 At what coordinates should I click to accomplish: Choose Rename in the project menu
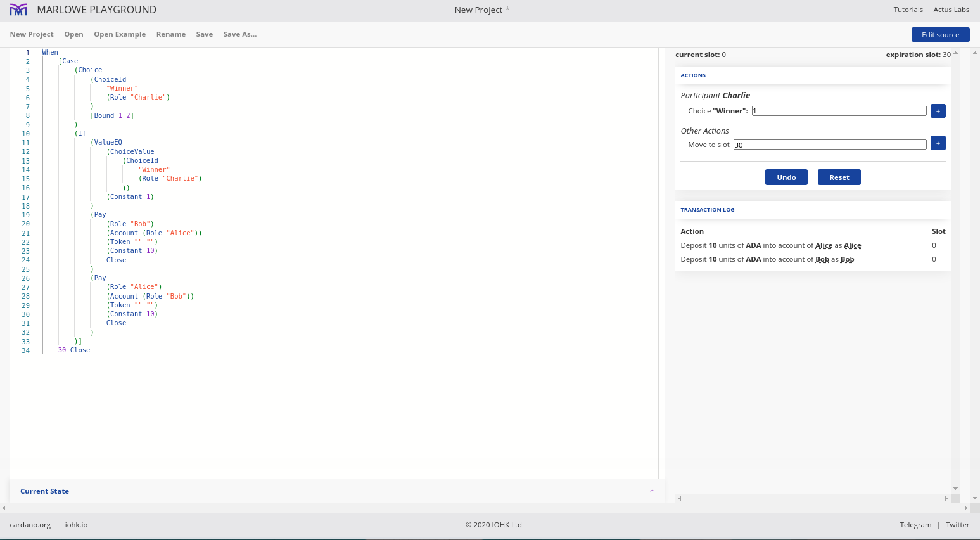[171, 34]
